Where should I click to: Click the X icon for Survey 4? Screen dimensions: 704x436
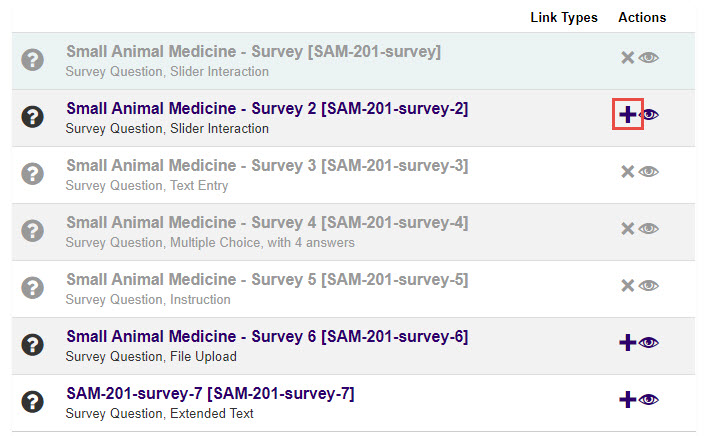tap(627, 229)
